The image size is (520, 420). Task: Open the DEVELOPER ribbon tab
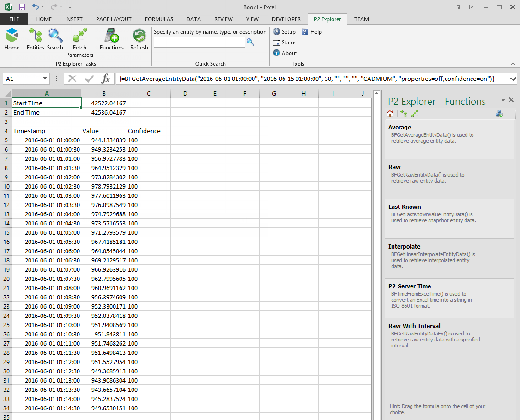[286, 19]
